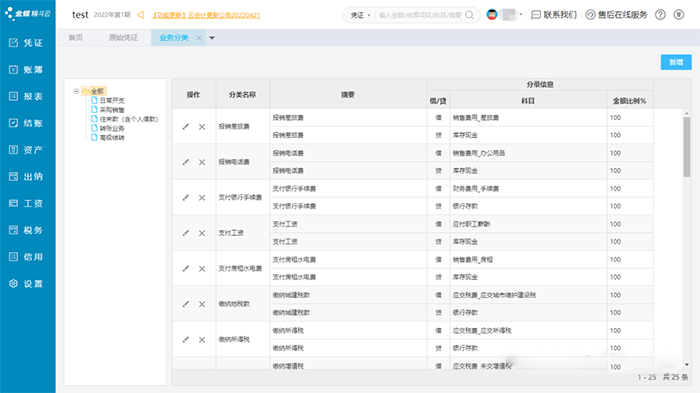Screen dimensions: 700x393
Task: Collapse the 全部 tree node
Action: point(76,91)
